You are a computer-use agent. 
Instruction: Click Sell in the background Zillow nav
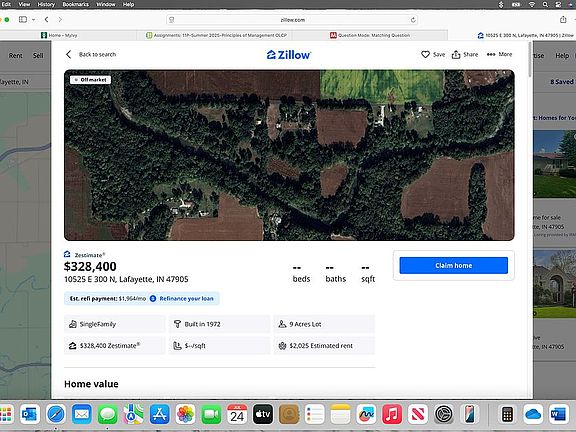click(38, 55)
